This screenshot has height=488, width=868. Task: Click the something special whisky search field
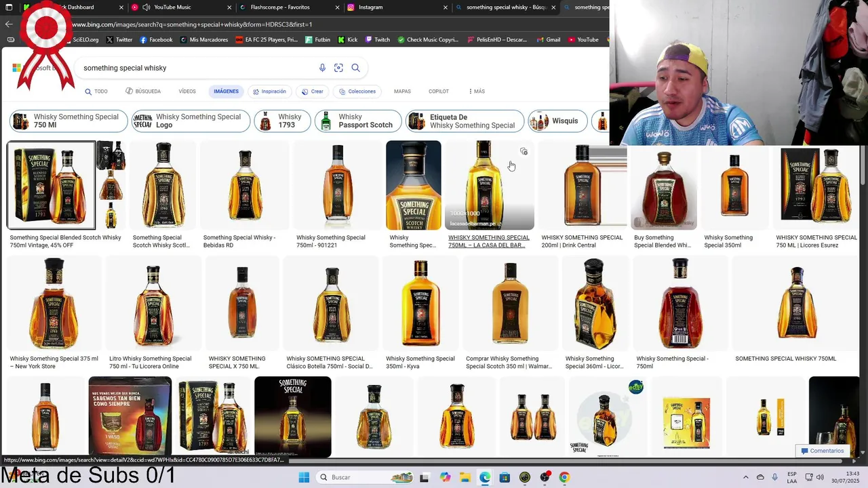(x=197, y=68)
